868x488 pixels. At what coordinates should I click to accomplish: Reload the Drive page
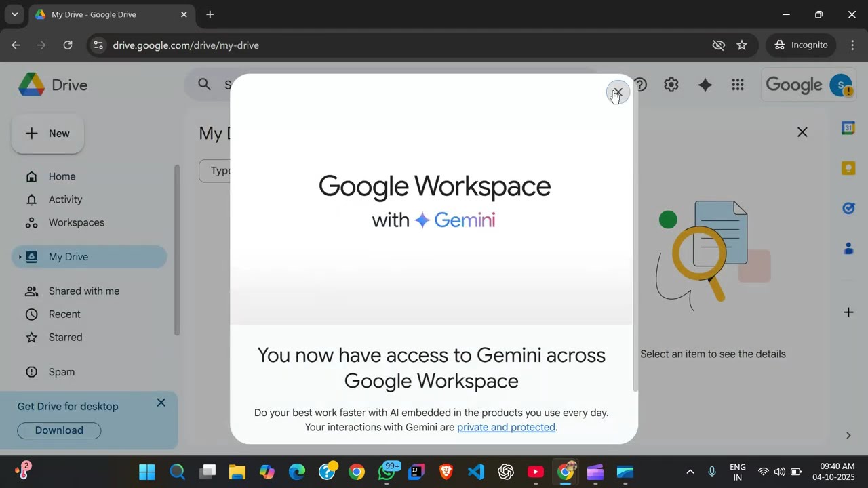(x=68, y=45)
